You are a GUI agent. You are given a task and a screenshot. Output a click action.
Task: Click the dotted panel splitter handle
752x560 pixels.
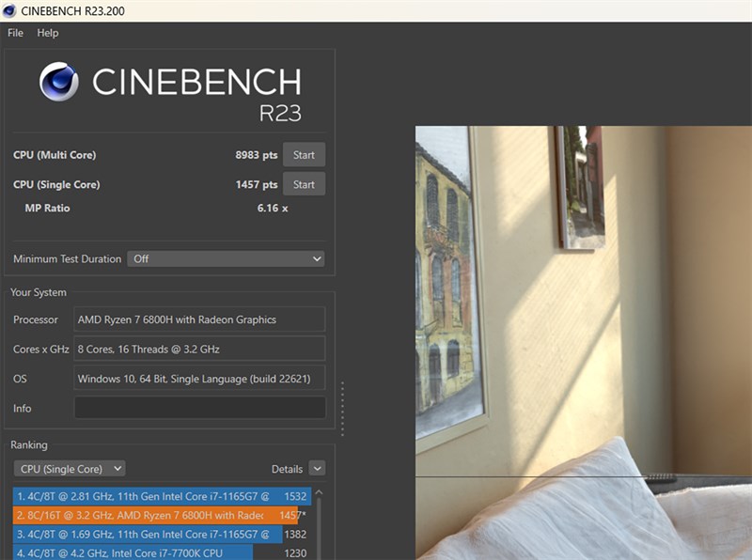pos(342,409)
